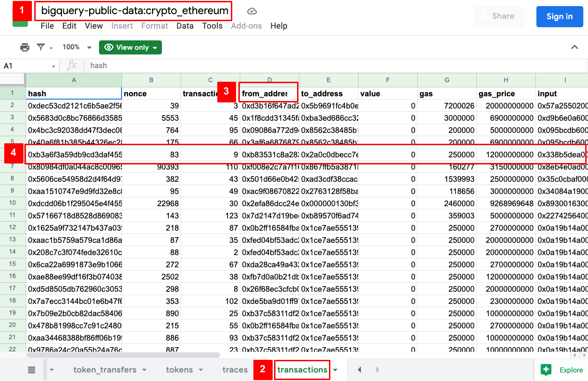Open the File menu

(x=47, y=26)
